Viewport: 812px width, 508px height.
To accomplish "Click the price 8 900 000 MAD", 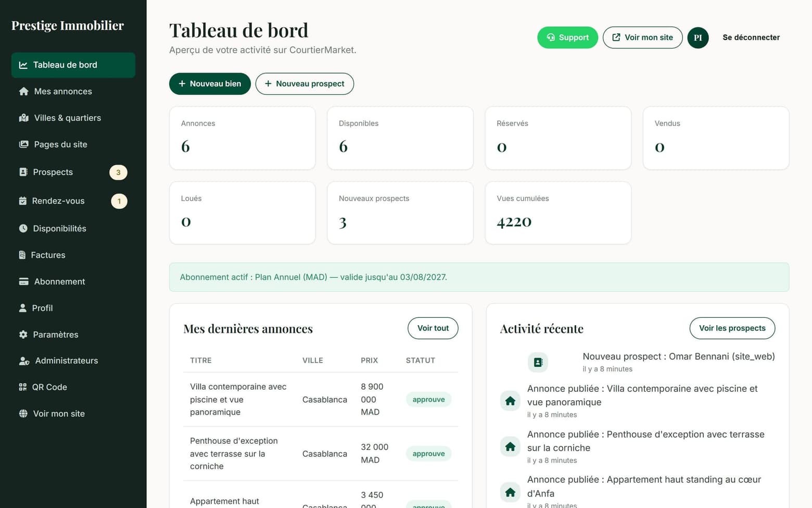I will click(372, 400).
